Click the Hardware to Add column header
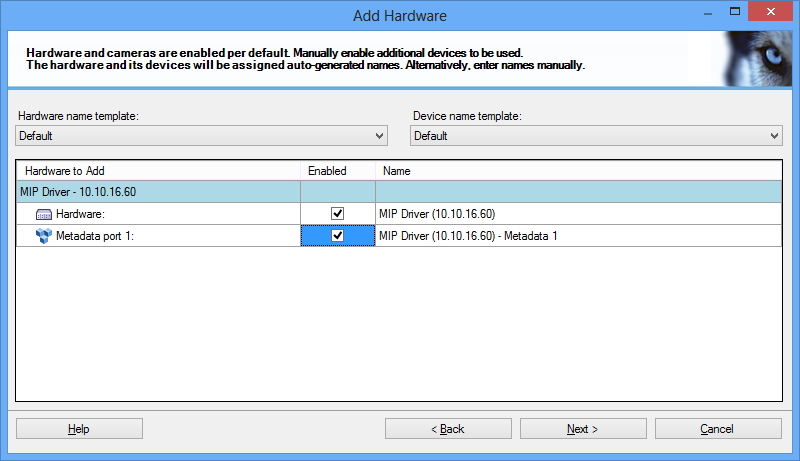 click(x=158, y=171)
